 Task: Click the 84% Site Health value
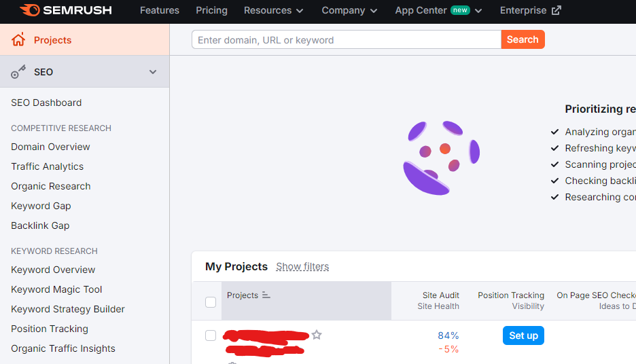[448, 335]
